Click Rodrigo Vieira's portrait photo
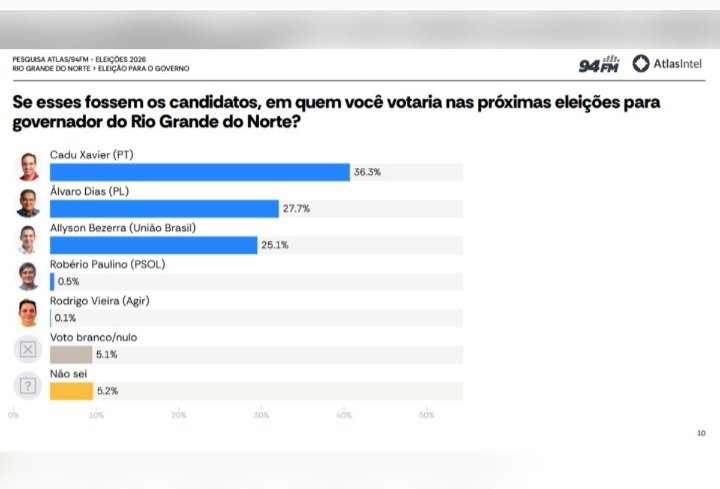The height and width of the screenshot is (489, 720). [x=28, y=313]
